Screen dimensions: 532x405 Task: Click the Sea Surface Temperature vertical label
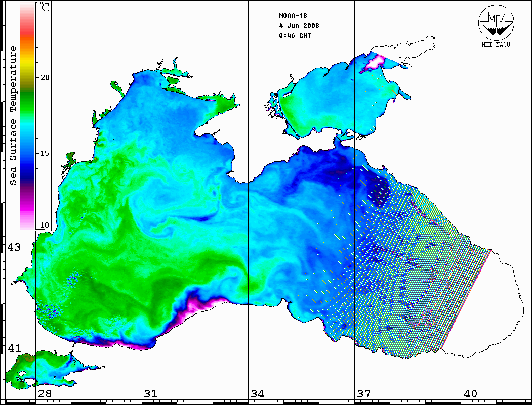click(x=13, y=115)
